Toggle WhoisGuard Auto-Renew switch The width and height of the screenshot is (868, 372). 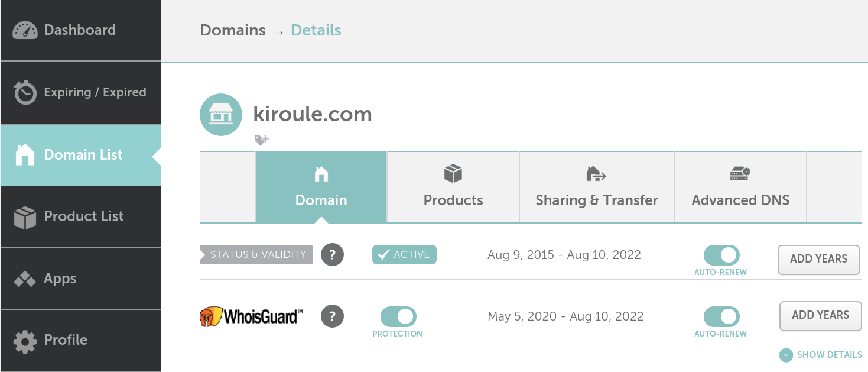pyautogui.click(x=721, y=316)
